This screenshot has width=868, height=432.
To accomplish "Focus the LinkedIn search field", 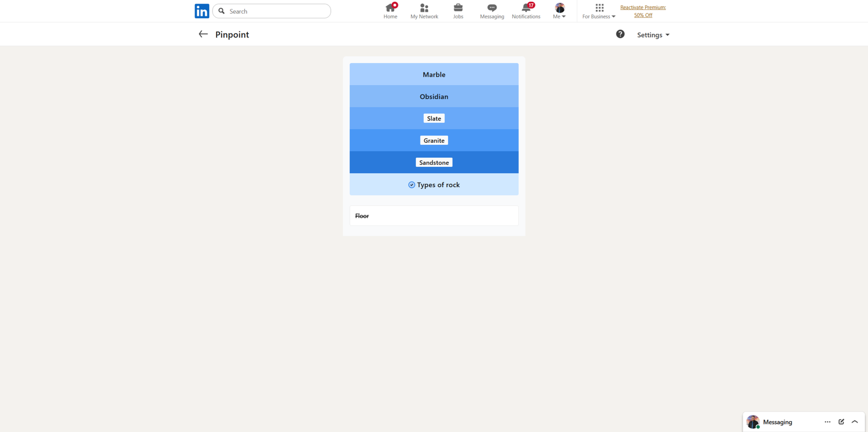I will 277,11.
